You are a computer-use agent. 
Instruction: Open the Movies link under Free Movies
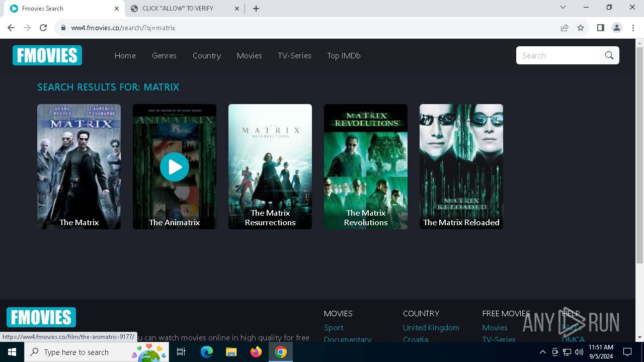pyautogui.click(x=495, y=327)
